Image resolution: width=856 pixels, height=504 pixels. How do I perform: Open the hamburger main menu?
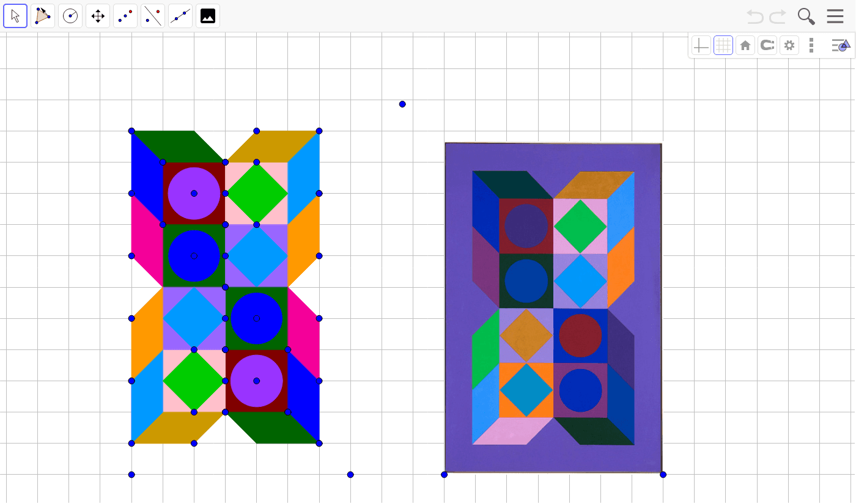pos(835,16)
